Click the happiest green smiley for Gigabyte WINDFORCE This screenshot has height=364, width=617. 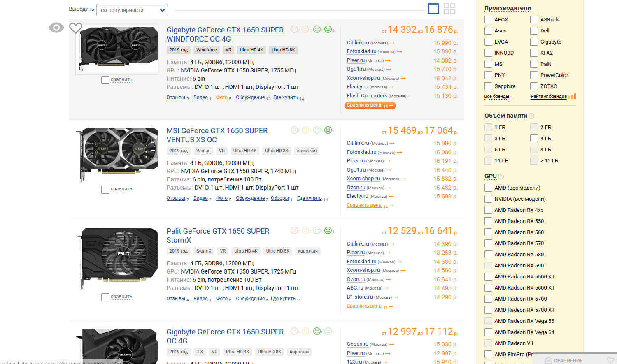pos(328,29)
